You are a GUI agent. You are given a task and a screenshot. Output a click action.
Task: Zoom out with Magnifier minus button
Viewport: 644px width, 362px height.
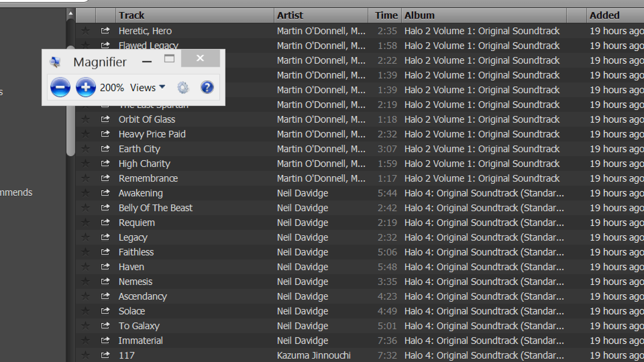[60, 87]
